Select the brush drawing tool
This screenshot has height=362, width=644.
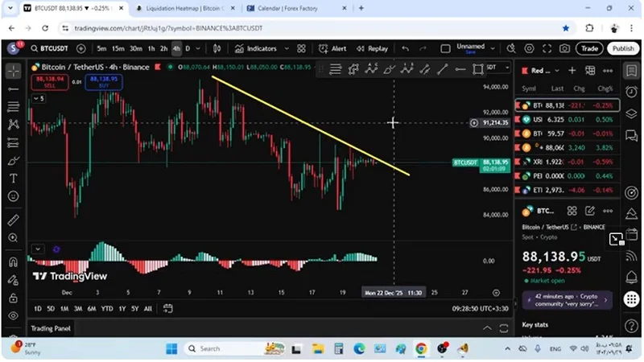(13, 160)
